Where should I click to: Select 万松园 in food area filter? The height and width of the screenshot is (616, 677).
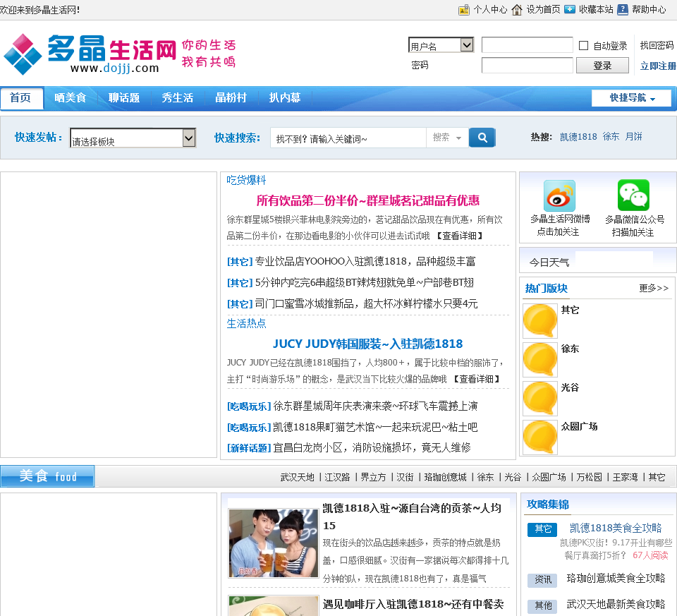(x=589, y=477)
